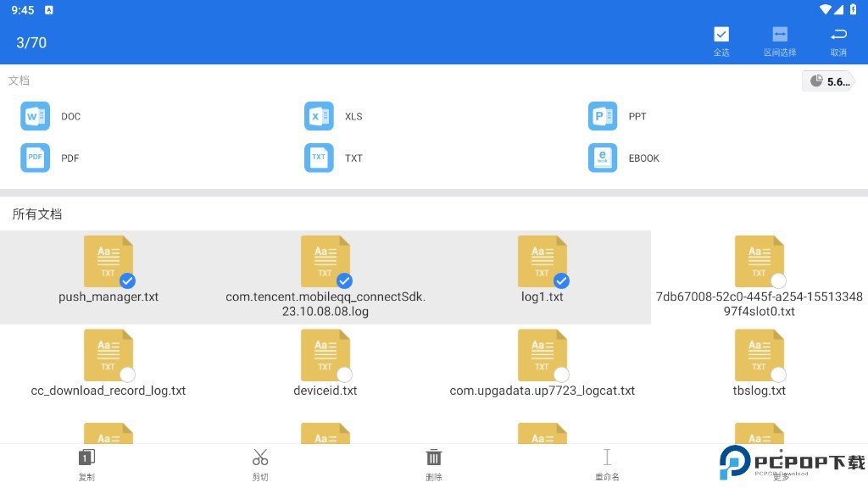Open the DOC category
The image size is (868, 488).
click(x=35, y=116)
